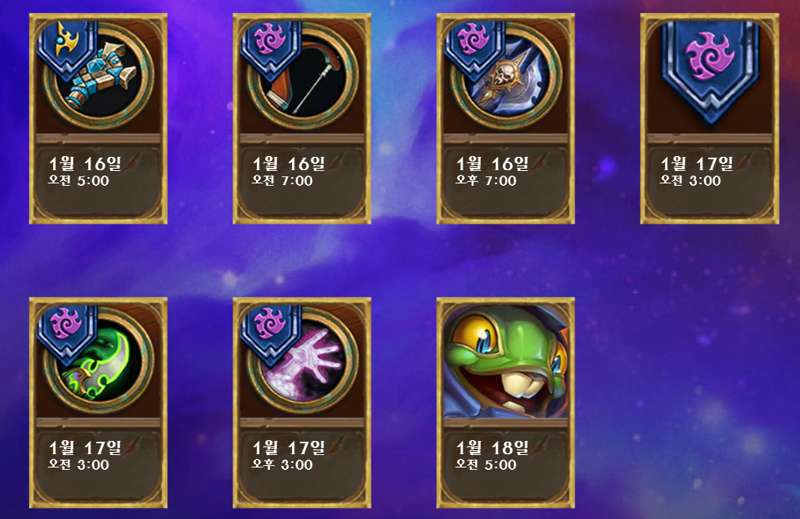The image size is (800, 519).
Task: Click the date text below the large Zerg banner
Action: 696,171
